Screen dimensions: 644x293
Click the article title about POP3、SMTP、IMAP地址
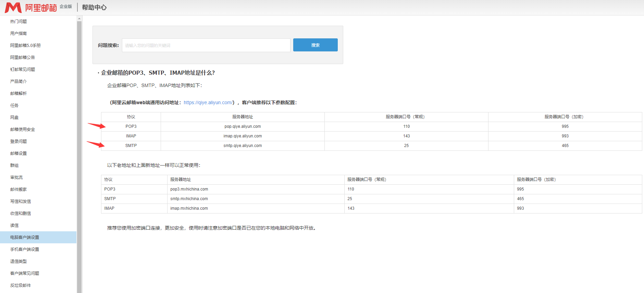pyautogui.click(x=158, y=73)
